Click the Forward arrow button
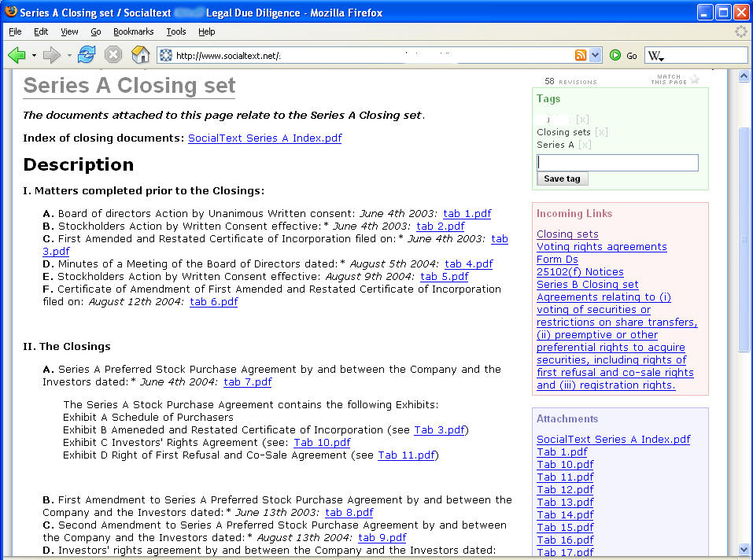 point(52,55)
